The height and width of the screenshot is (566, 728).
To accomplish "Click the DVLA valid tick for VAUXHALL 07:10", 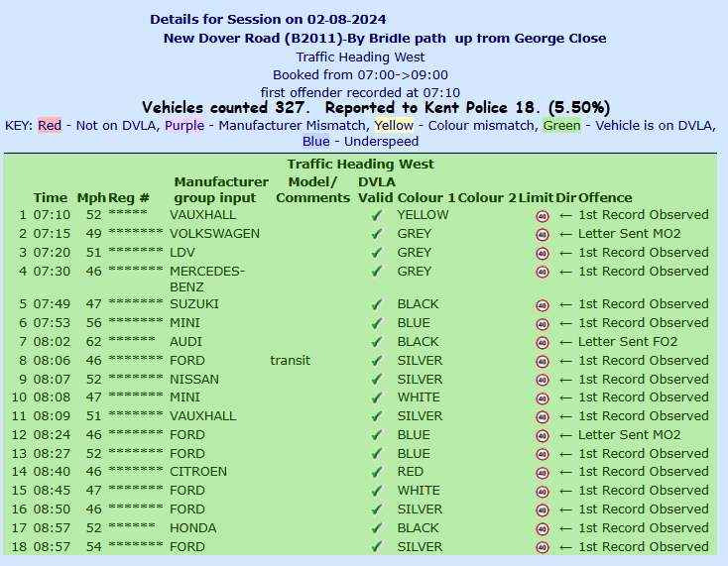I will (x=377, y=215).
